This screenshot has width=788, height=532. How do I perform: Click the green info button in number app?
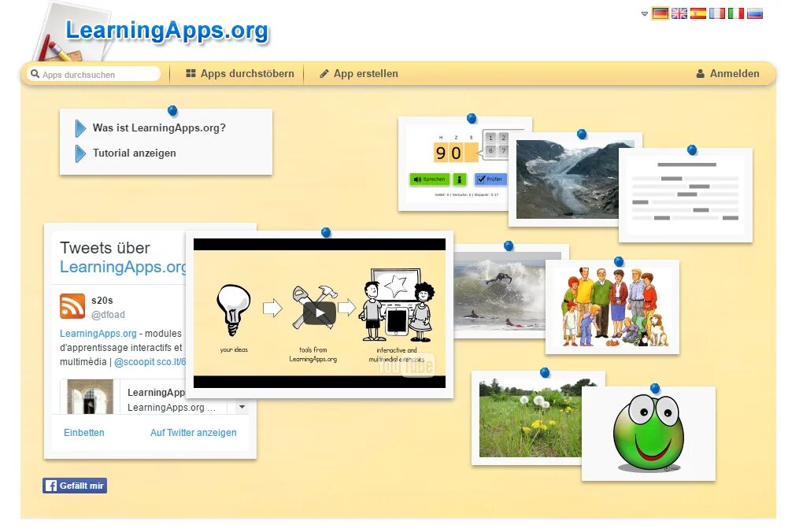[x=459, y=179]
